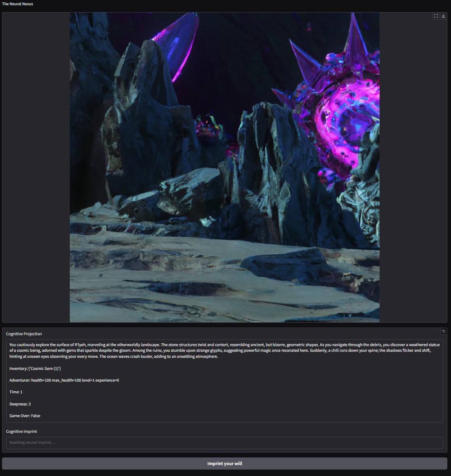This screenshot has width=451, height=476.
Task: Click the Inventory line with Cosmic Gem
Action: [x=35, y=369]
